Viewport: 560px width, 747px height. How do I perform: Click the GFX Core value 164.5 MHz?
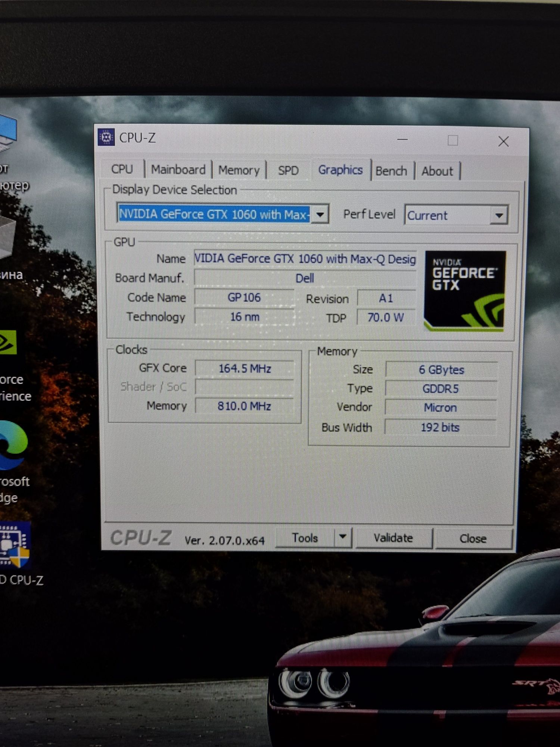coord(245,369)
